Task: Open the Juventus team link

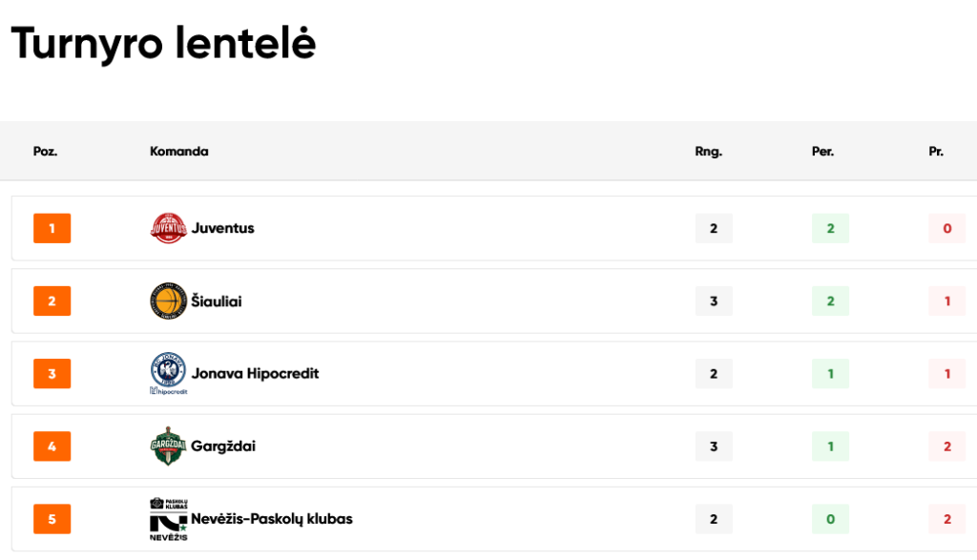Action: pos(222,228)
